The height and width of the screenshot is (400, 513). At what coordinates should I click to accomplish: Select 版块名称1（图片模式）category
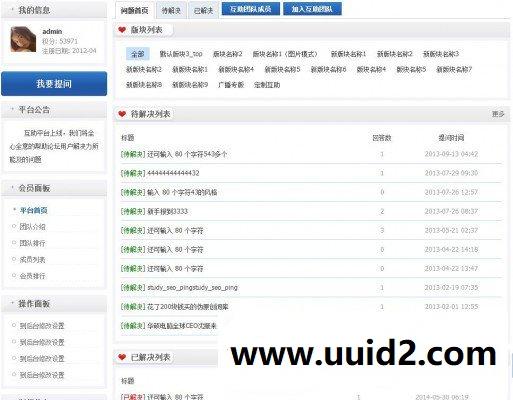286,54
